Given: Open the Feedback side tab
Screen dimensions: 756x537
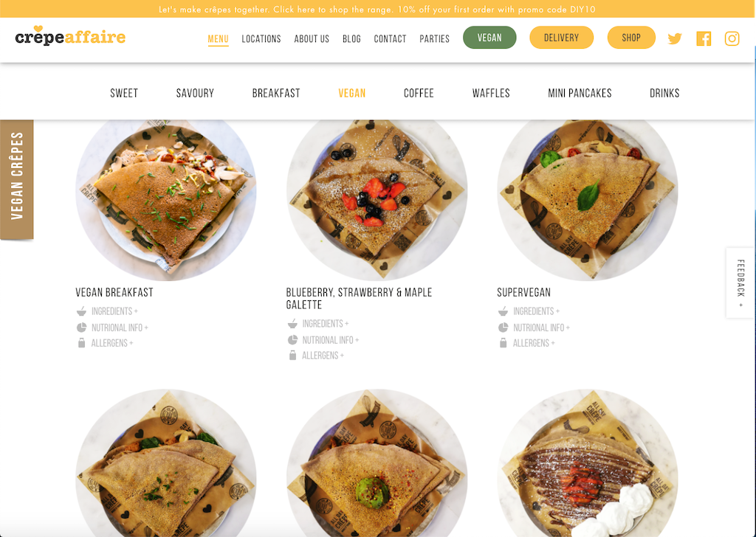Looking at the screenshot, I should (x=740, y=283).
